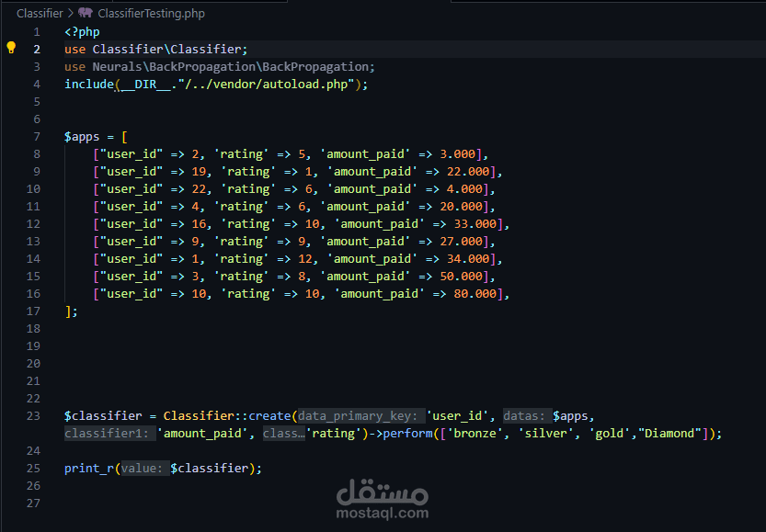
Task: Click the BackPropagation use statement on line 3
Action: (220, 67)
